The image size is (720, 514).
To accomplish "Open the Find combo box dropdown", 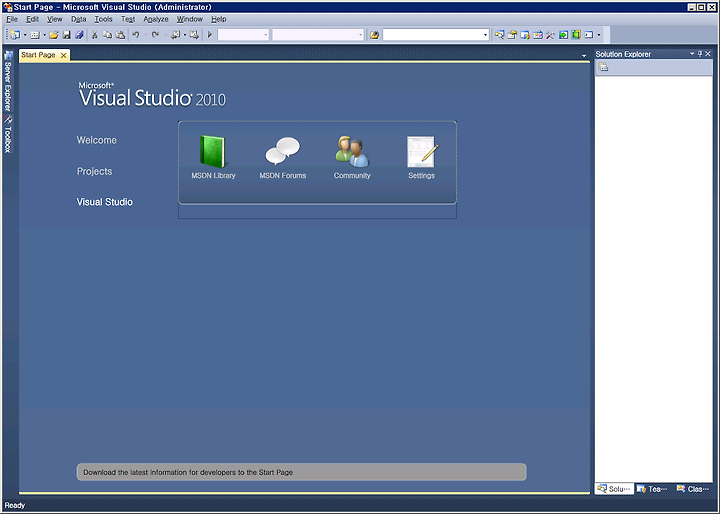I will 485,35.
